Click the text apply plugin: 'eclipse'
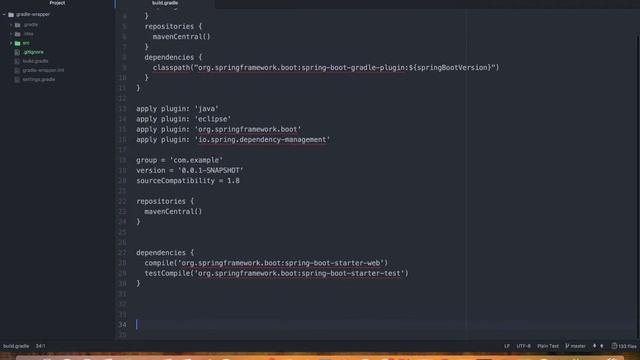This screenshot has height=360, width=640. click(x=183, y=119)
